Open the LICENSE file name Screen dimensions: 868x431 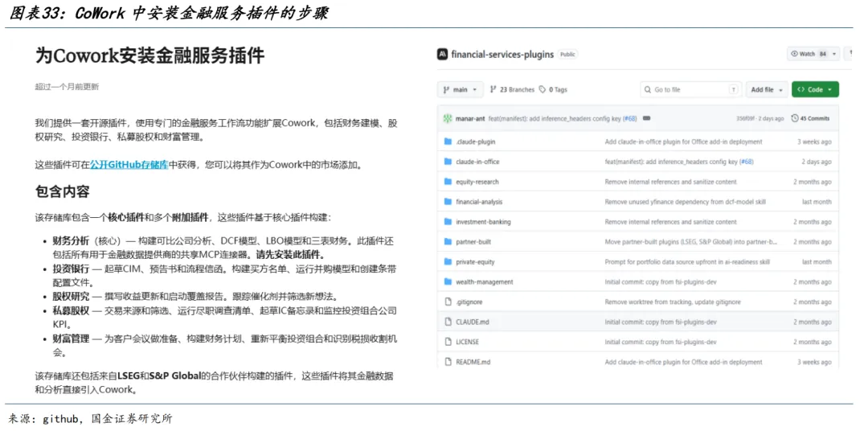[x=467, y=342]
